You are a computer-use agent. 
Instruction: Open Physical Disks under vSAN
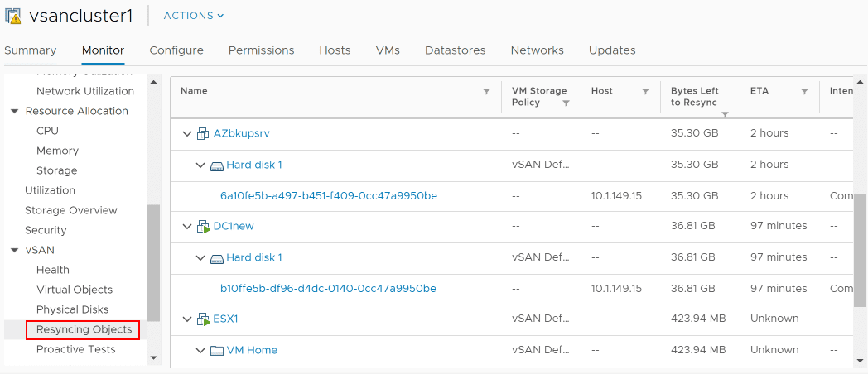tap(72, 309)
